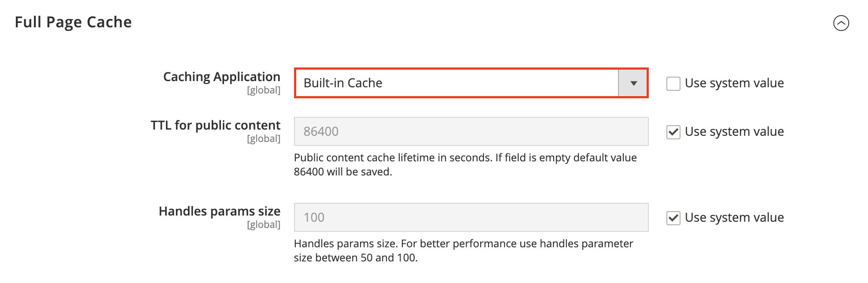Image resolution: width=868 pixels, height=283 pixels.
Task: Click the Handles params size label
Action: (220, 211)
